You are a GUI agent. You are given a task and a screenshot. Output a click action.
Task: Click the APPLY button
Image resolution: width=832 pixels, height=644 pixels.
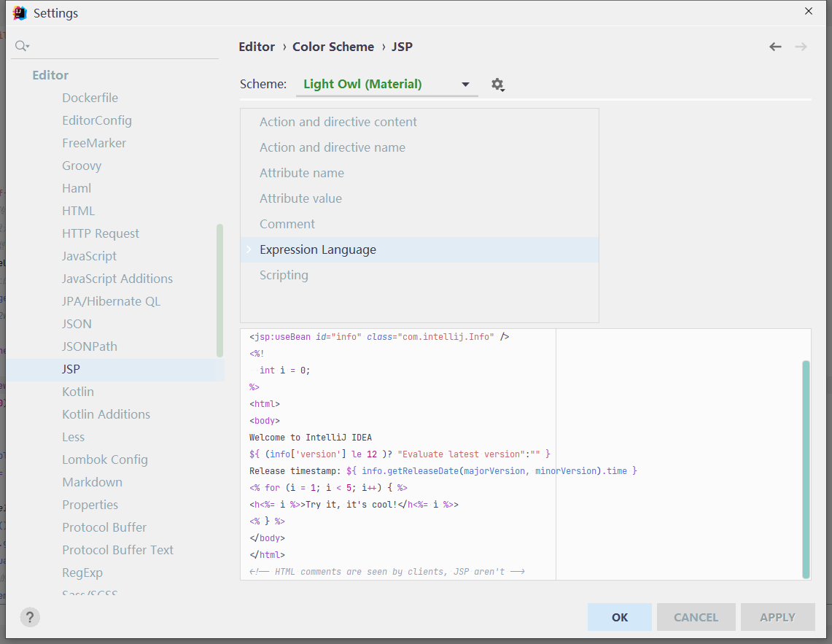click(777, 617)
